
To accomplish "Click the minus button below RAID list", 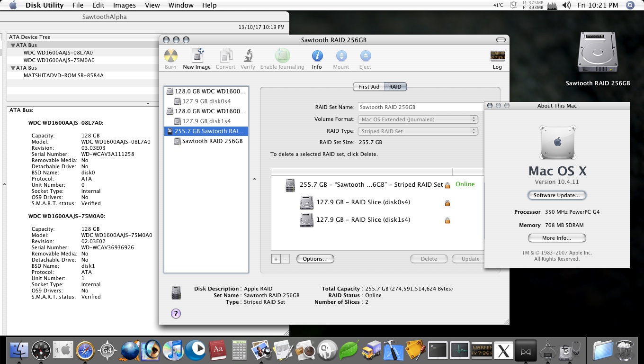I will [285, 259].
